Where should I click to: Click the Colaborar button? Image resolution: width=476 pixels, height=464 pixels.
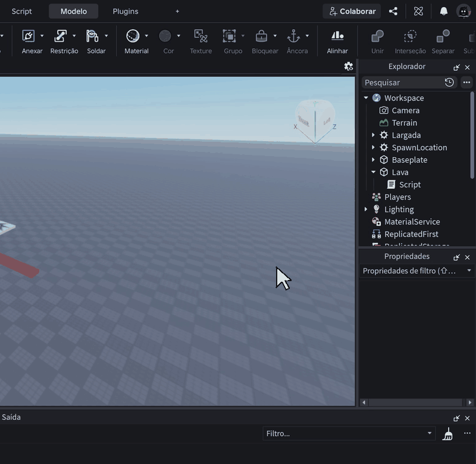click(352, 11)
